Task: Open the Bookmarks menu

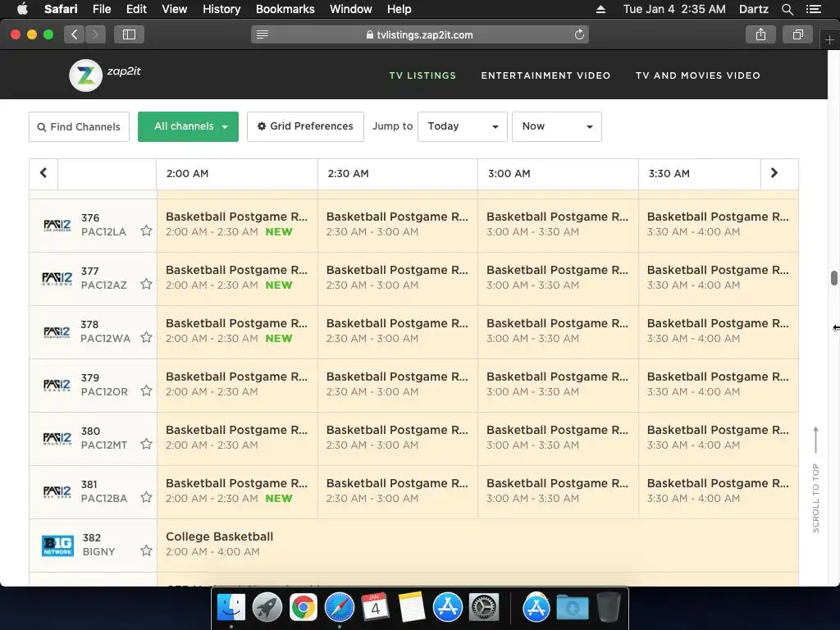Action: pos(285,9)
